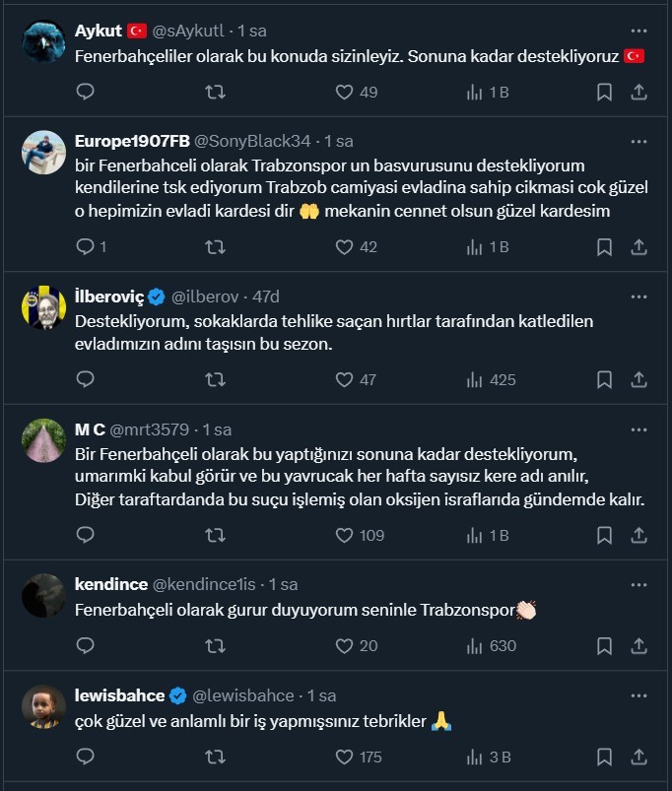The image size is (672, 791).
Task: Open İlberoviç's profile avatar
Action: pyautogui.click(x=44, y=305)
